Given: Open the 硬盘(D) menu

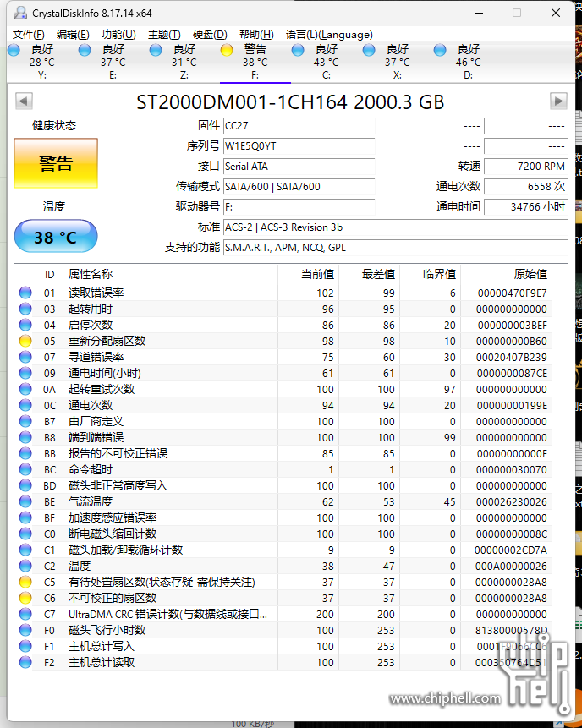Looking at the screenshot, I should point(210,35).
